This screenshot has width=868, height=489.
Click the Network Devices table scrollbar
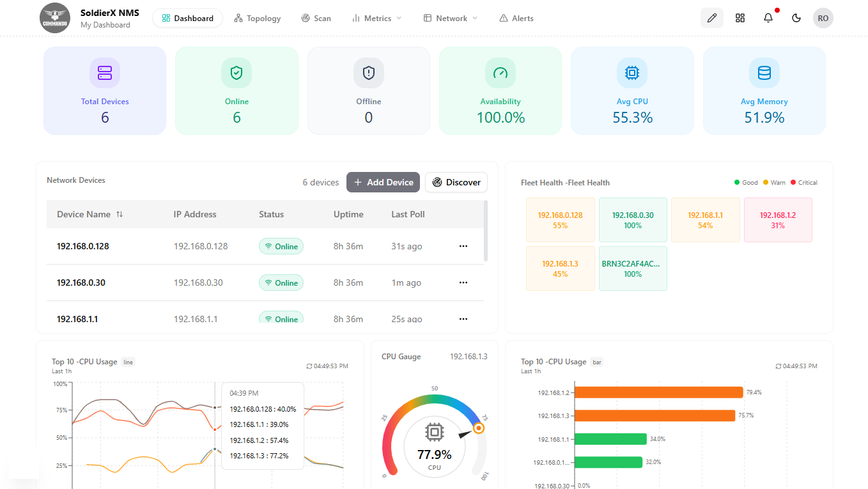click(x=486, y=231)
